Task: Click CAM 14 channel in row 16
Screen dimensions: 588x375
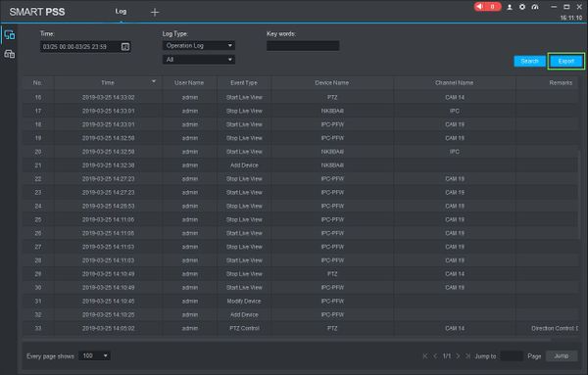Action: pos(455,97)
